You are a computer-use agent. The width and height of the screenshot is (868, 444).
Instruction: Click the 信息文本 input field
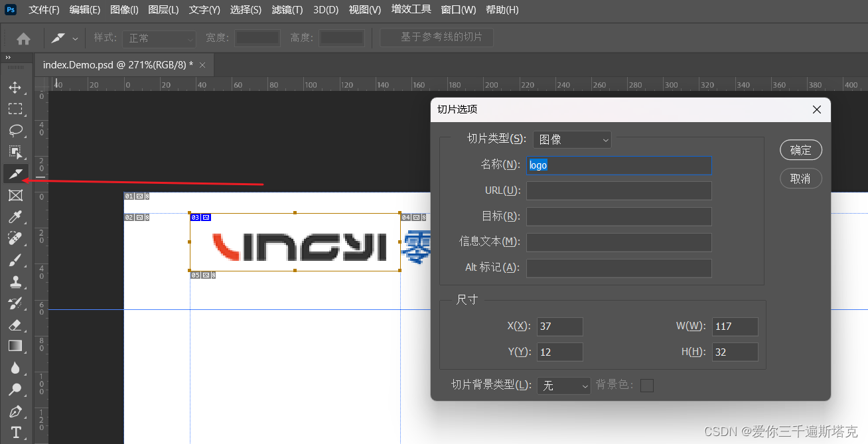pyautogui.click(x=619, y=242)
